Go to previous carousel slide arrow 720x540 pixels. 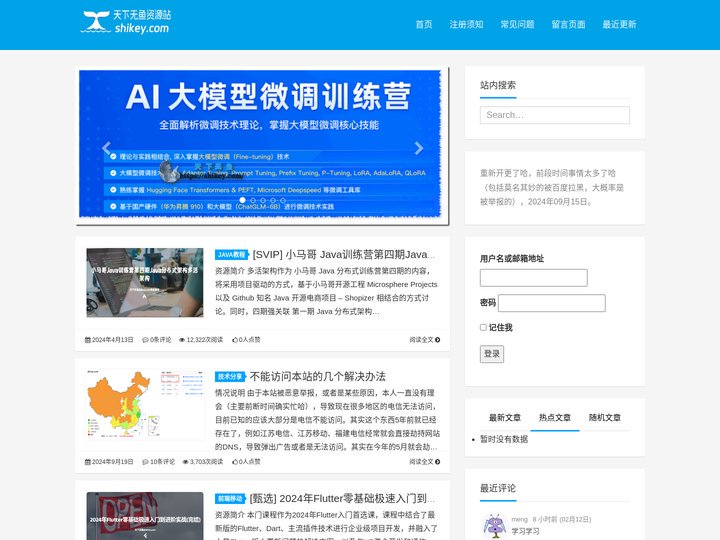[107, 148]
